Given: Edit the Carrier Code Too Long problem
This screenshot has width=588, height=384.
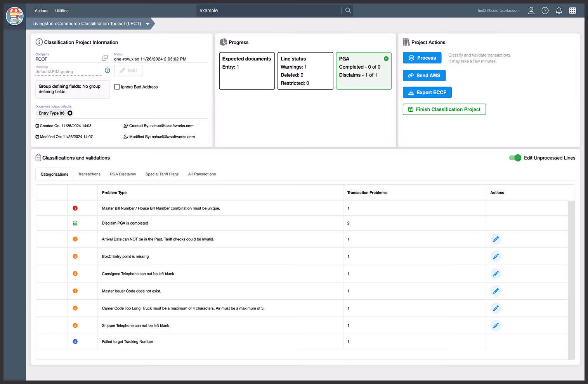Looking at the screenshot, I should coord(496,308).
